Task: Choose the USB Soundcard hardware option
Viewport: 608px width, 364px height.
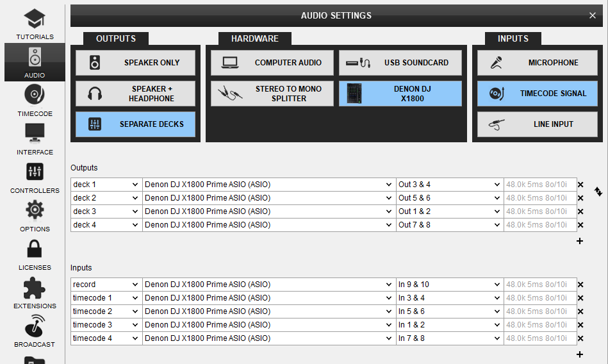Action: 400,63
